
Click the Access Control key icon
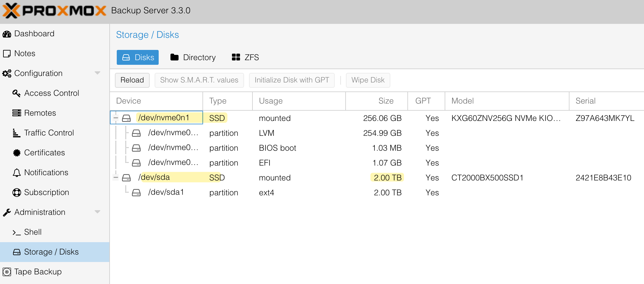(x=16, y=93)
